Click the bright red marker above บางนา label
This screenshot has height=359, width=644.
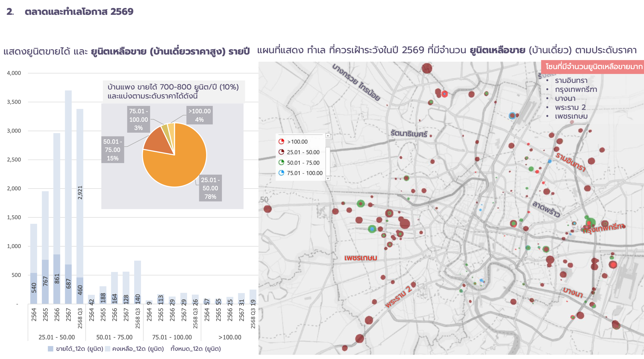coord(613,264)
